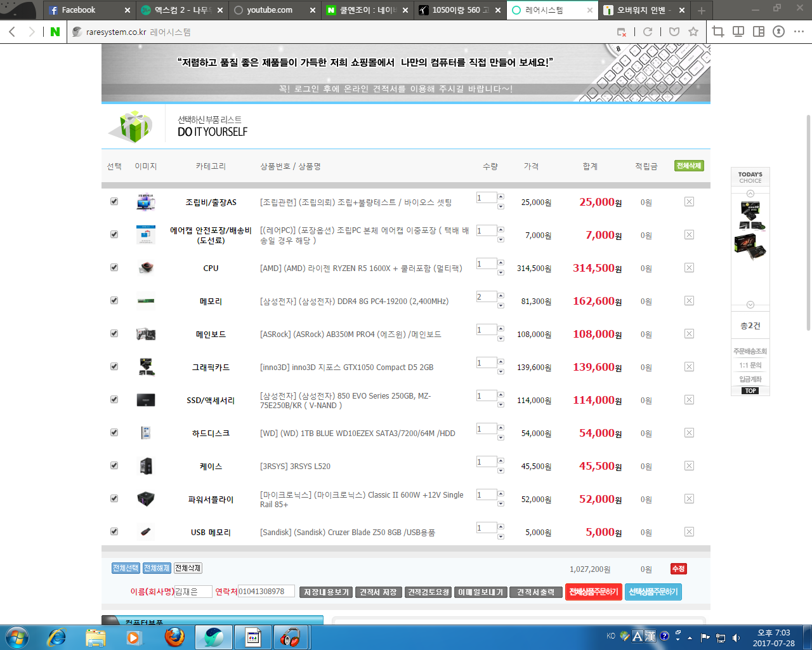Delete the 그래픽카드 row via X icon
This screenshot has width=812, height=650.
tap(689, 367)
